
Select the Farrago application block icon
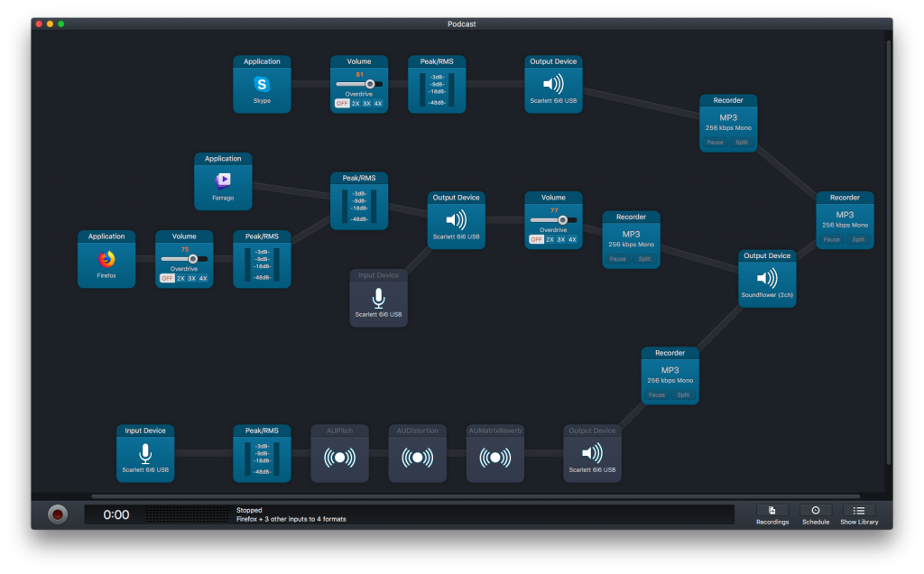(224, 181)
